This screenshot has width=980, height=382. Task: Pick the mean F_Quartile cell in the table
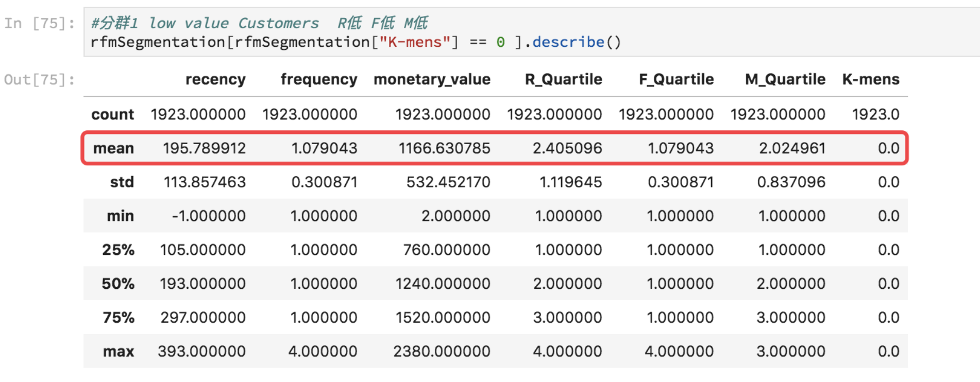pos(681,148)
